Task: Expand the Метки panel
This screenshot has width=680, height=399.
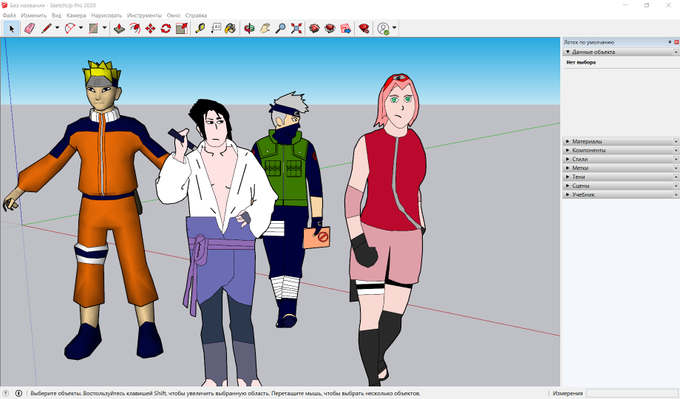Action: [567, 168]
